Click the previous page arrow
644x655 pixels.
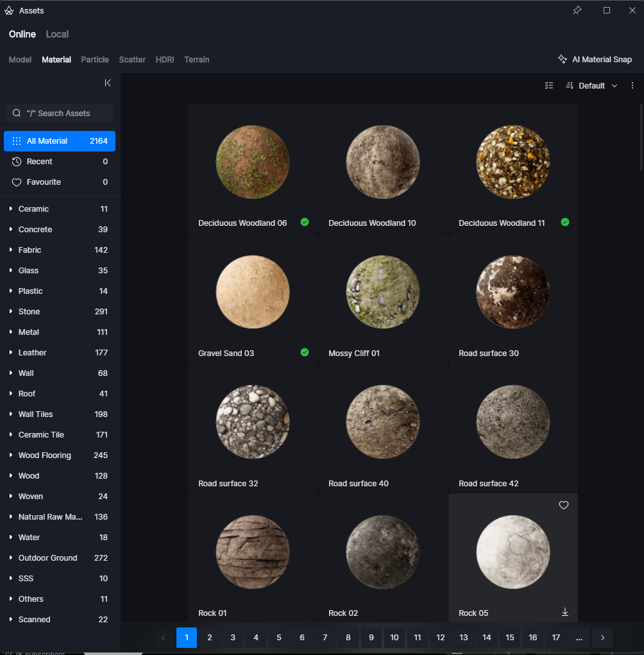164,638
